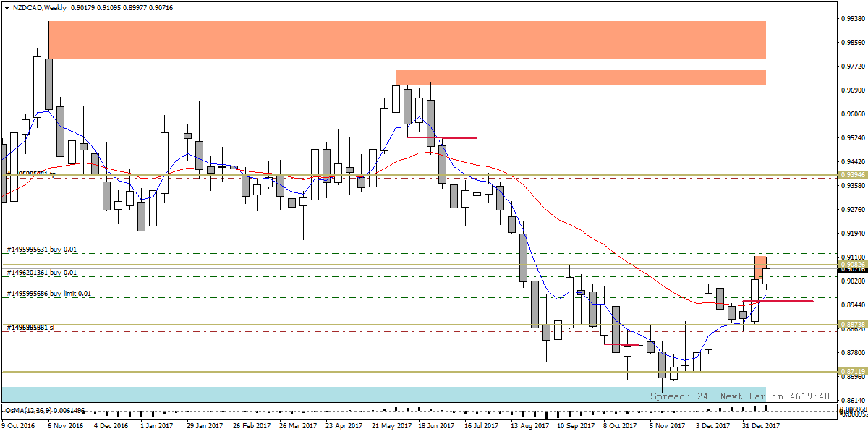Screen dimensions: 868x434
Task: Click the #1495995631 buy 0.01 order label
Action: point(41,250)
